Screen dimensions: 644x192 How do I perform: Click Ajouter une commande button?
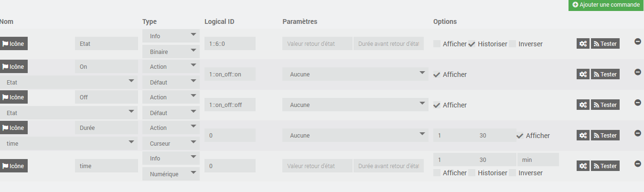pos(606,5)
